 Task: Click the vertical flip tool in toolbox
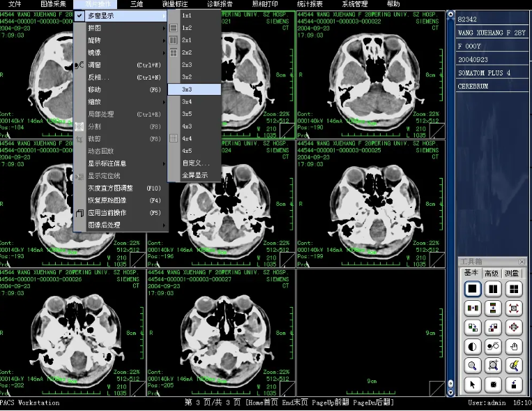pyautogui.click(x=493, y=308)
